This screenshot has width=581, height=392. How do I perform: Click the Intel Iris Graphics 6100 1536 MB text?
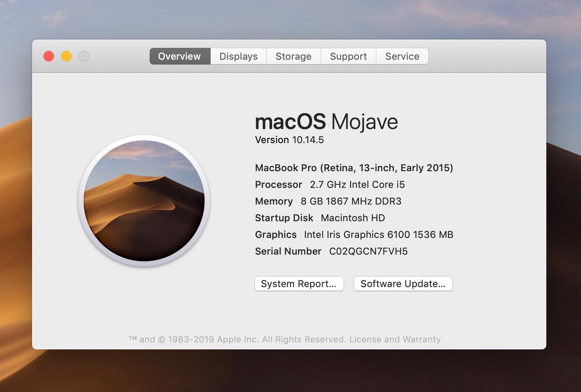pos(379,235)
